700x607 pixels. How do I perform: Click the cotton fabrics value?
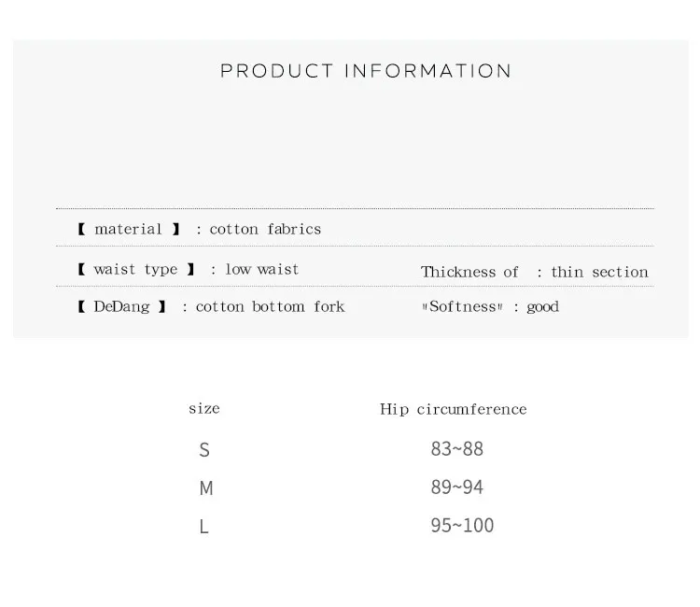[x=265, y=229]
